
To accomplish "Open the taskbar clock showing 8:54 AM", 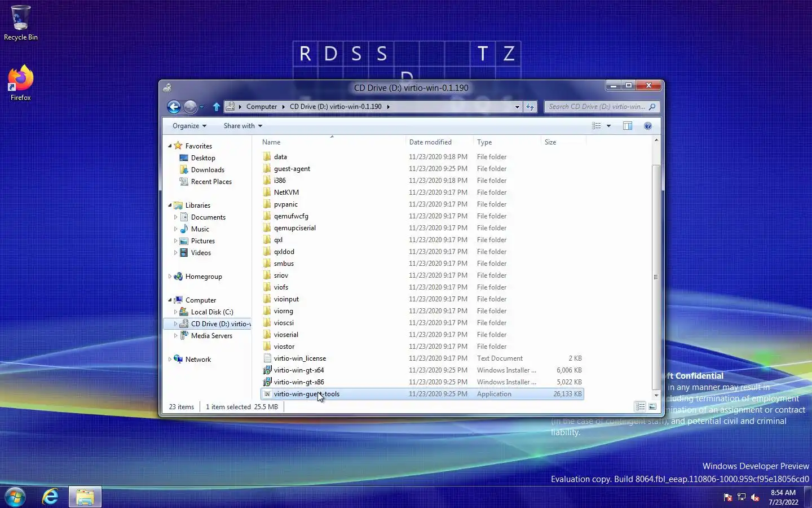I will [x=783, y=497].
